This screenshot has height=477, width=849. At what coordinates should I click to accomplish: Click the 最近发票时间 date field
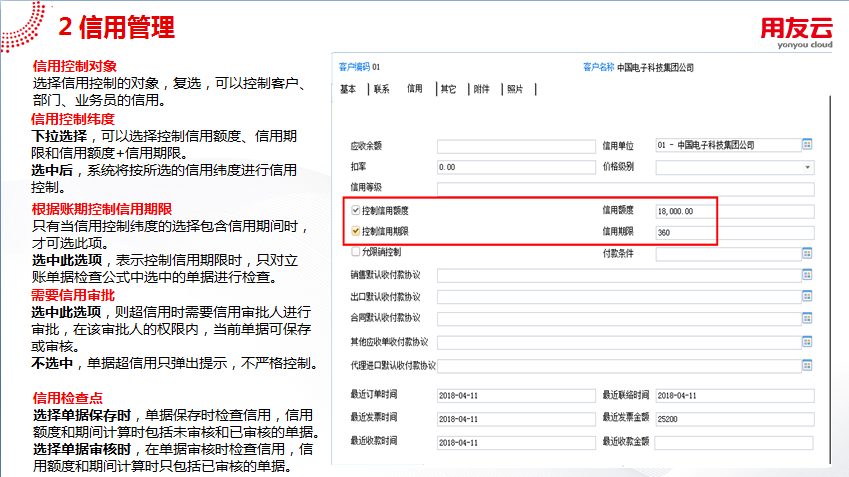516,419
